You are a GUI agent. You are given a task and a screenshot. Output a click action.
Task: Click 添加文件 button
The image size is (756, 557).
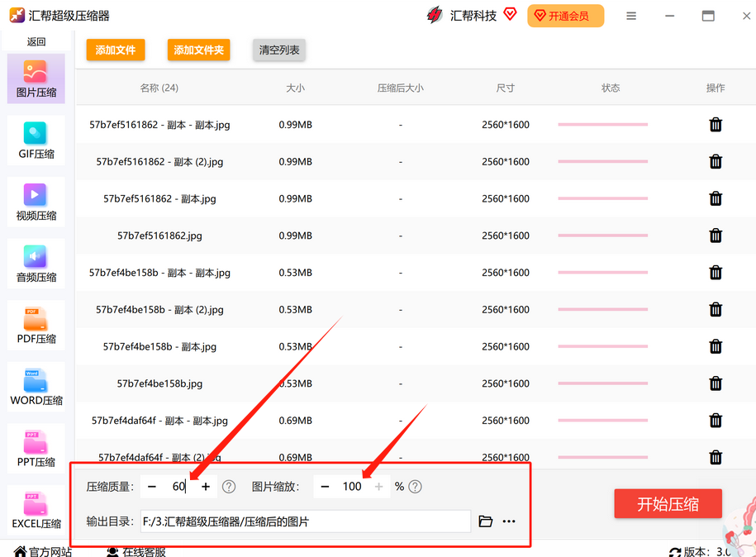point(115,50)
